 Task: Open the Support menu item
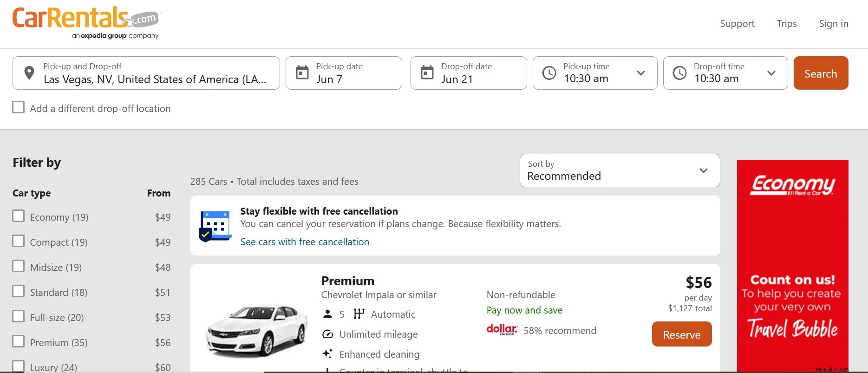737,24
